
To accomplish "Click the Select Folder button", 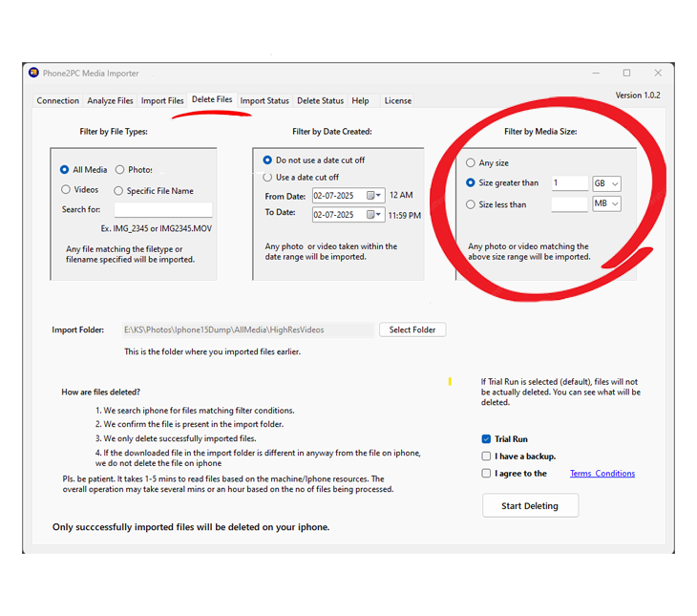I will click(x=412, y=330).
